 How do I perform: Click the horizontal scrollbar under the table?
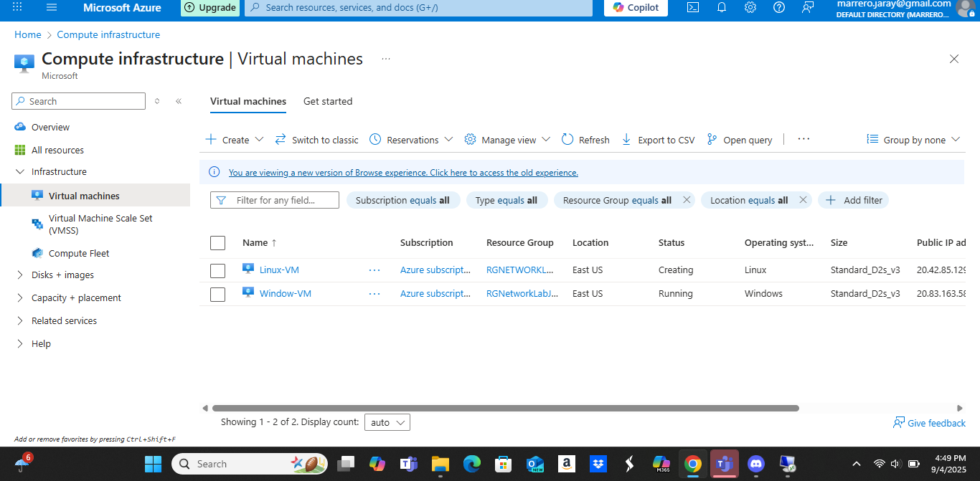(x=506, y=408)
